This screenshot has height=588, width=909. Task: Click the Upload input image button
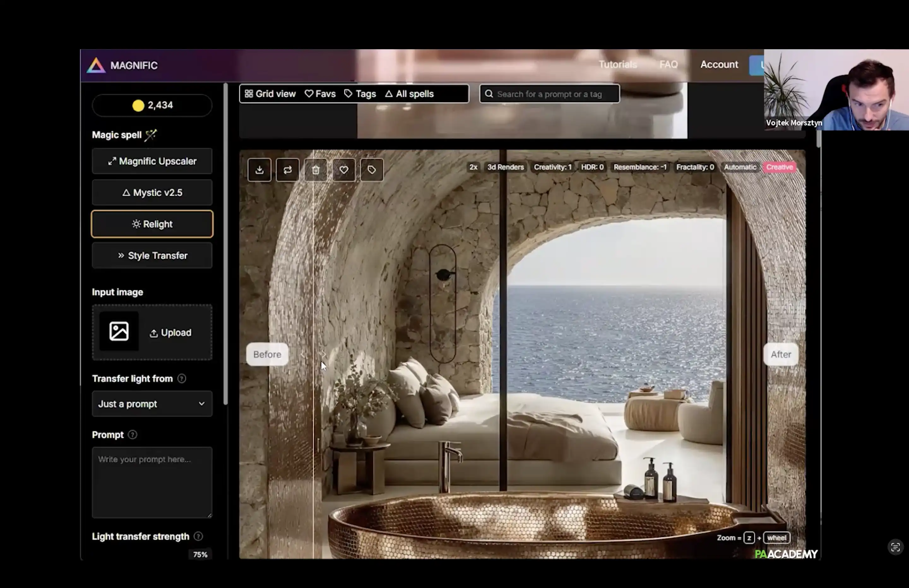point(170,333)
